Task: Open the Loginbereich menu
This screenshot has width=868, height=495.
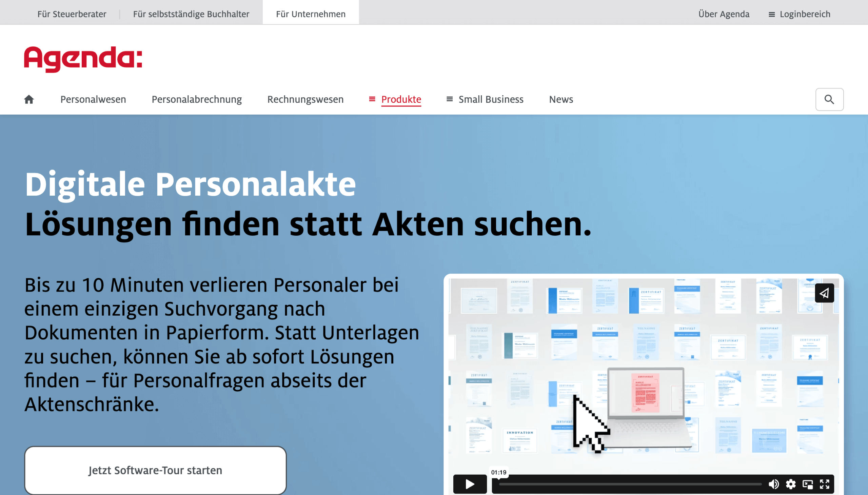Action: click(x=799, y=14)
